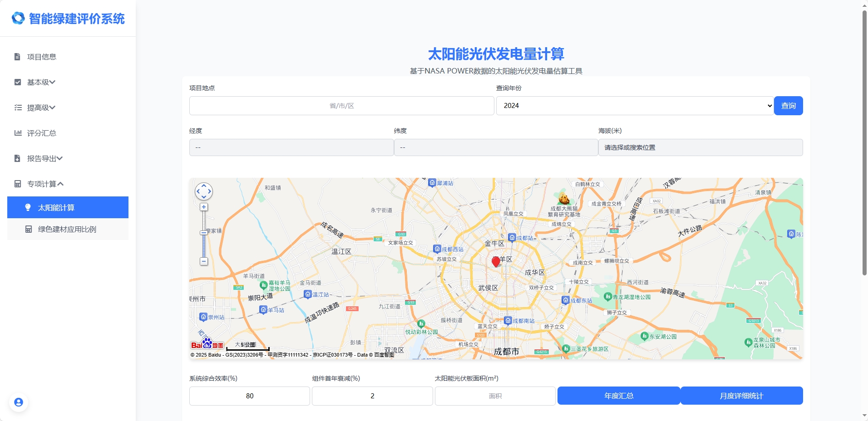Click the 报告导出 export icon
Viewport: 868px width, 421px height.
[17, 158]
